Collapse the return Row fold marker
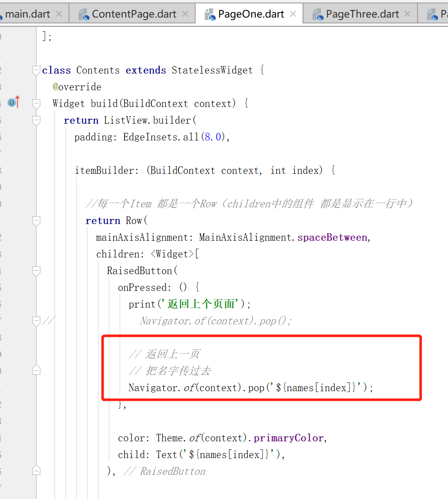 click(x=36, y=221)
